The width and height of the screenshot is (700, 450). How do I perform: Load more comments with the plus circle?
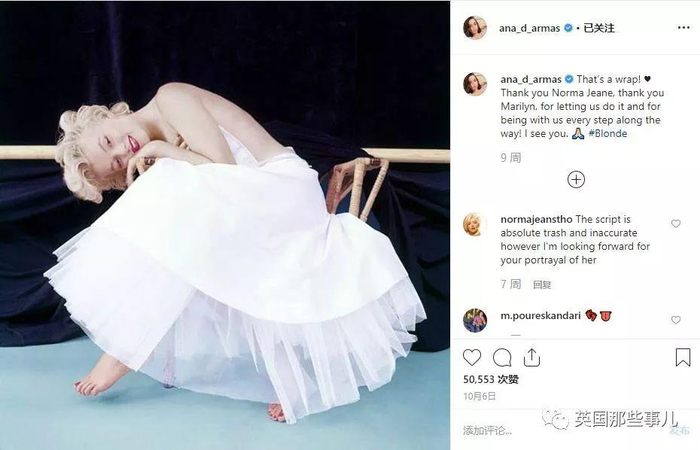[x=576, y=179]
